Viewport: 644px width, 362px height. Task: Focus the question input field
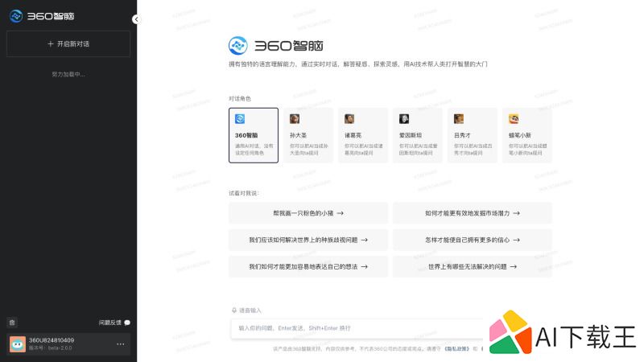[x=357, y=328]
